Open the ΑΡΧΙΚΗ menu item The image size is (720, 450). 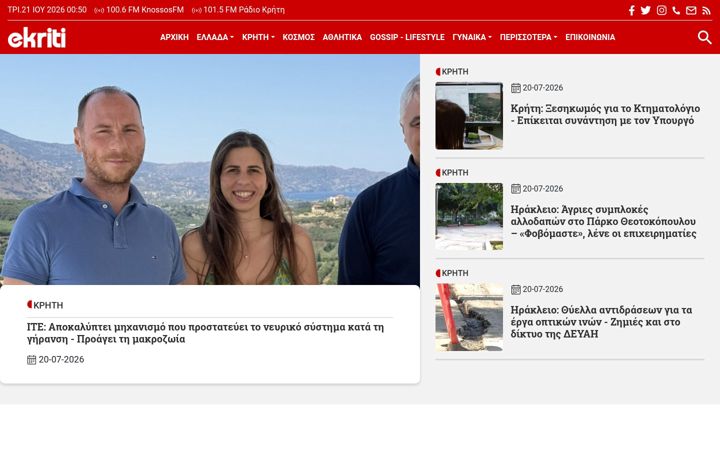[x=174, y=37]
